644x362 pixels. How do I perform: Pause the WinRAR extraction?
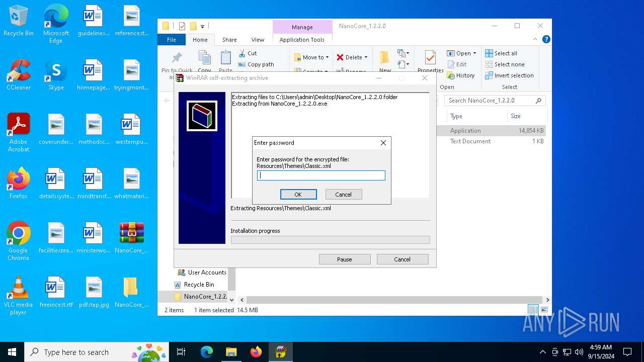tap(345, 259)
